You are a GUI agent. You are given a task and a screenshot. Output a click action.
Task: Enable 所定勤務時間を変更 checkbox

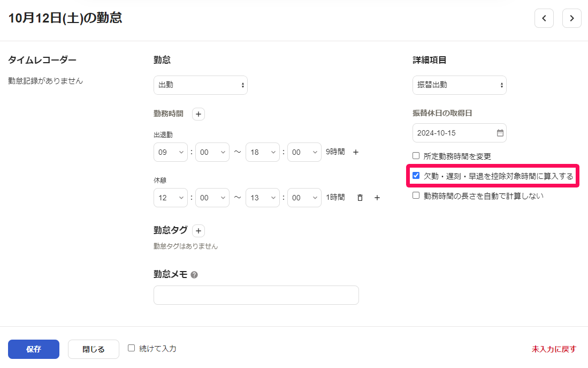(x=416, y=156)
